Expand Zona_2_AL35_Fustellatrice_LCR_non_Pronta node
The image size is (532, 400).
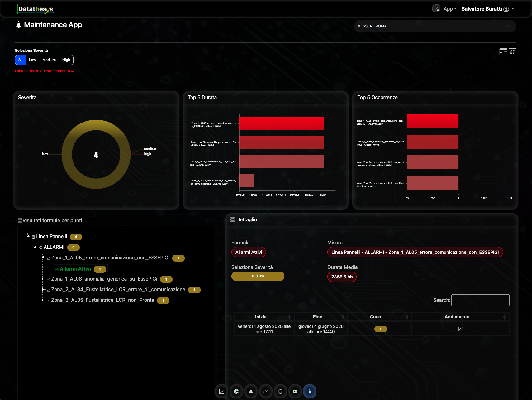coord(42,300)
